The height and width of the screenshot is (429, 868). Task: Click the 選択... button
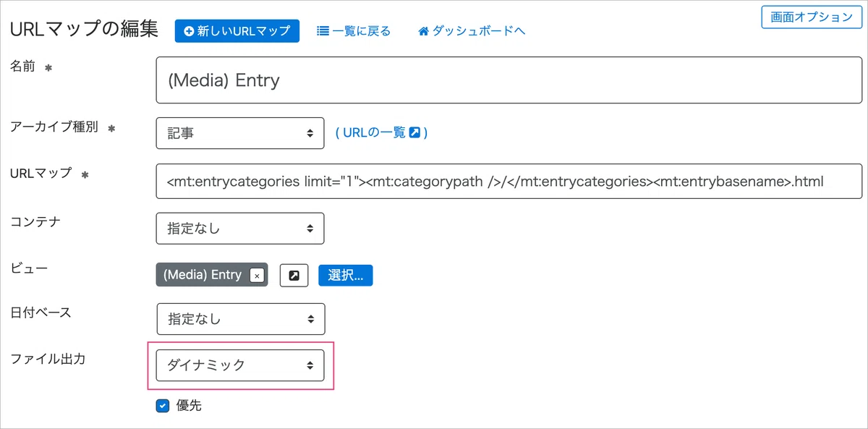346,275
